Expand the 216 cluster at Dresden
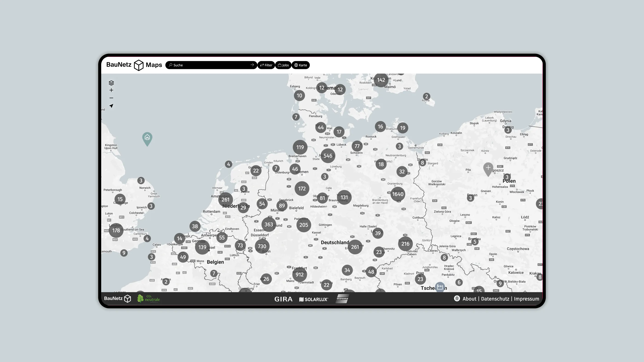644x362 pixels. pos(405,244)
